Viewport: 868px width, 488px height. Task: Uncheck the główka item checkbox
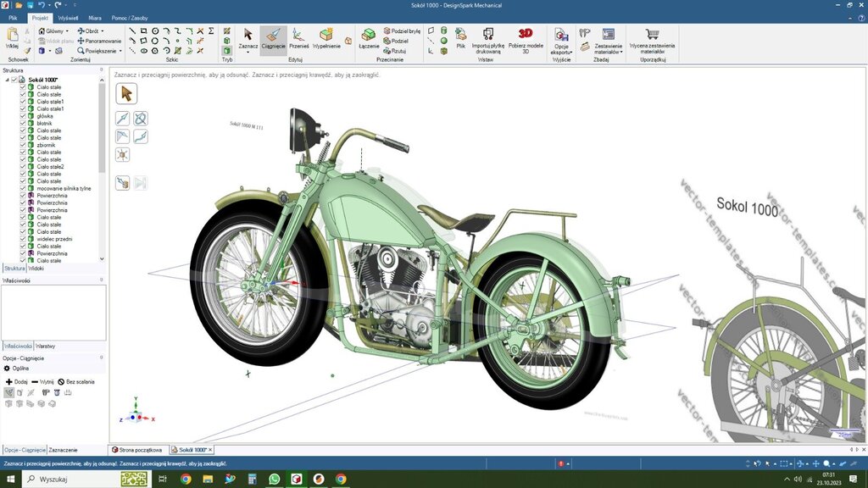pos(23,116)
